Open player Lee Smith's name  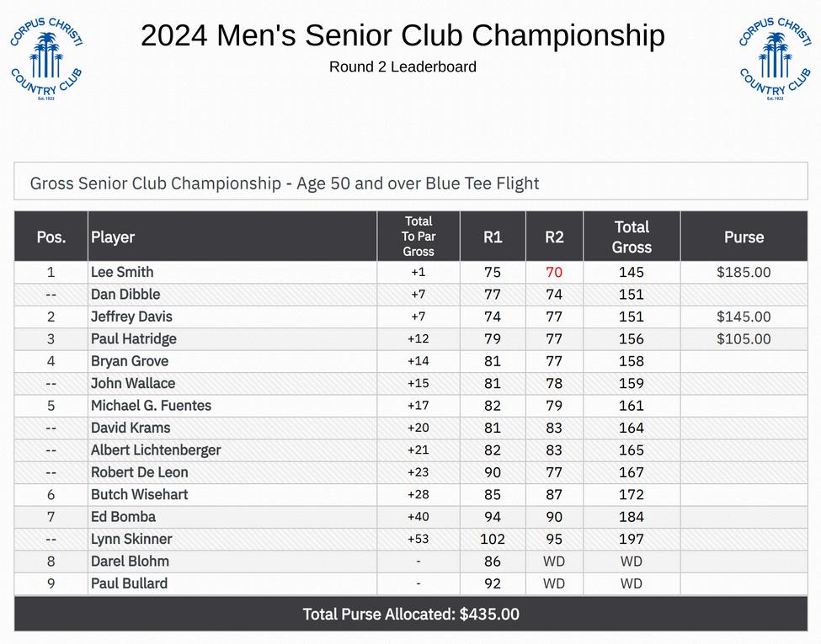point(122,272)
